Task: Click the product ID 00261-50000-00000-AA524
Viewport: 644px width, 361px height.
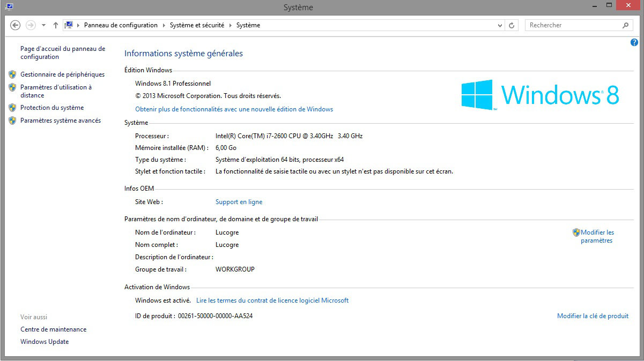Action: pyautogui.click(x=215, y=316)
